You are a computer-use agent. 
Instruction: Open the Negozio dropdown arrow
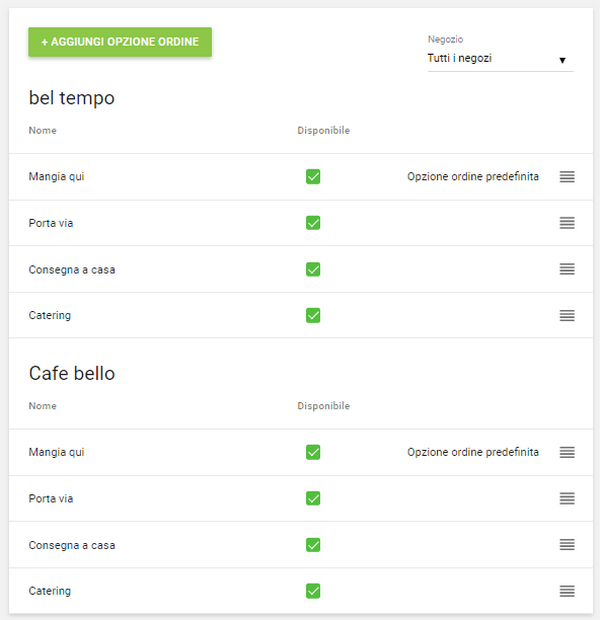pyautogui.click(x=562, y=60)
